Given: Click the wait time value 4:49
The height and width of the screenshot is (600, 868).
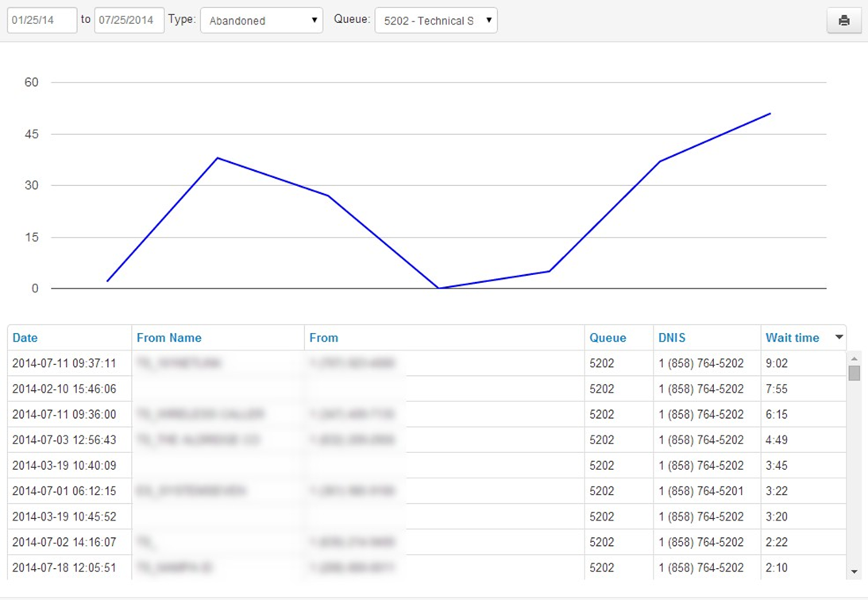Looking at the screenshot, I should coord(776,440).
